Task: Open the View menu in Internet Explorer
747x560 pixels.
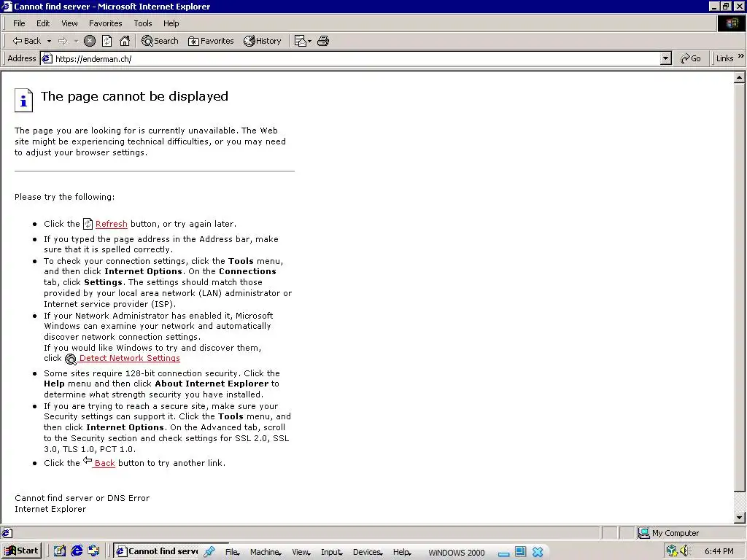Action: (x=69, y=23)
